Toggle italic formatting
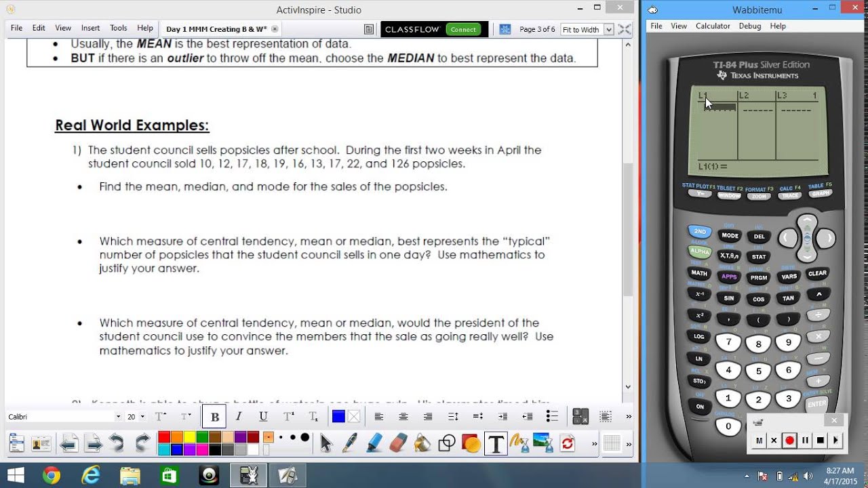The image size is (868, 488). (x=239, y=417)
